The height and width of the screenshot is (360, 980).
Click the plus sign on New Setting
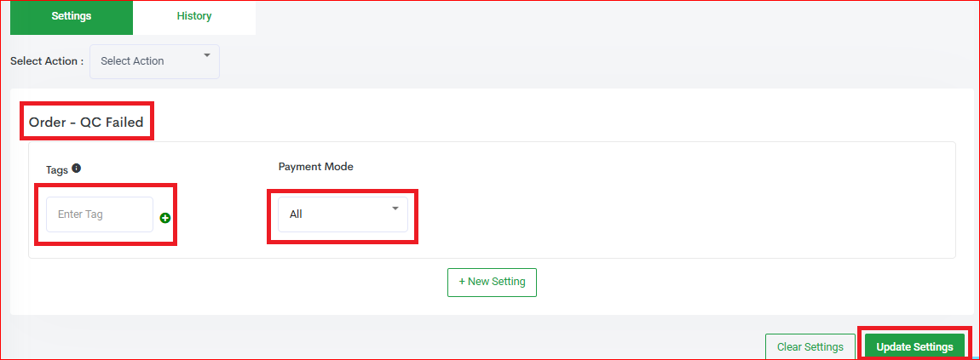pyautogui.click(x=462, y=282)
